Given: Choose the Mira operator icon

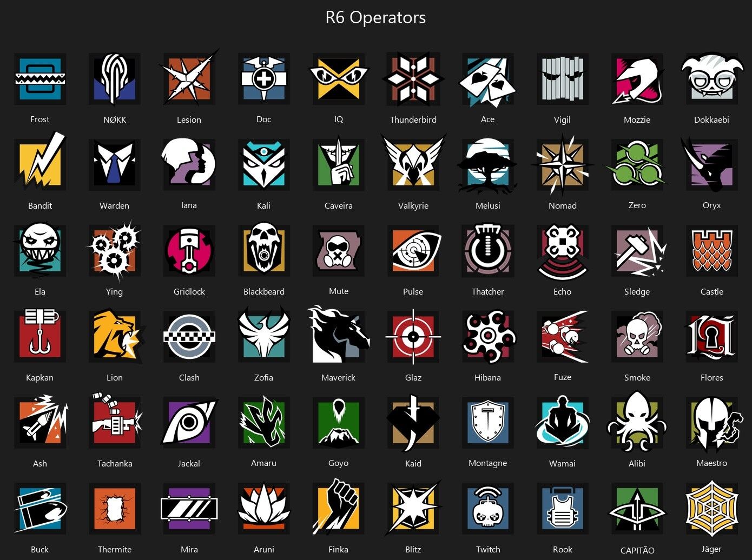Looking at the screenshot, I should (189, 509).
